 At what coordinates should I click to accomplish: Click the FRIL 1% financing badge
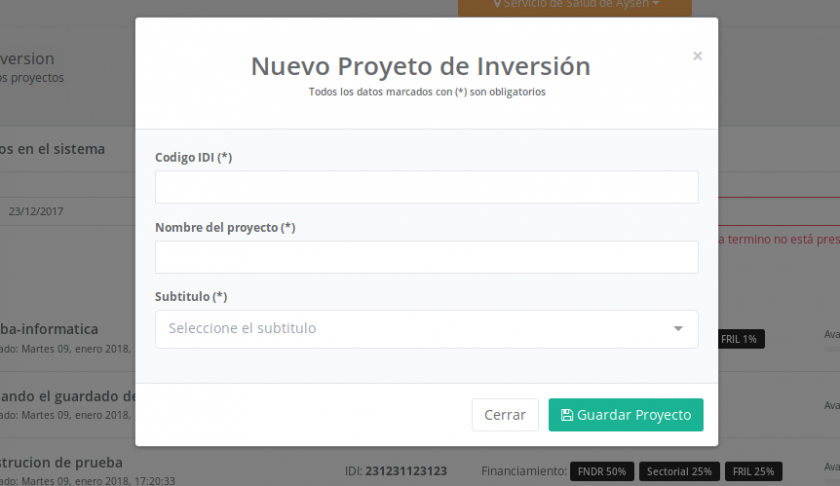[739, 339]
